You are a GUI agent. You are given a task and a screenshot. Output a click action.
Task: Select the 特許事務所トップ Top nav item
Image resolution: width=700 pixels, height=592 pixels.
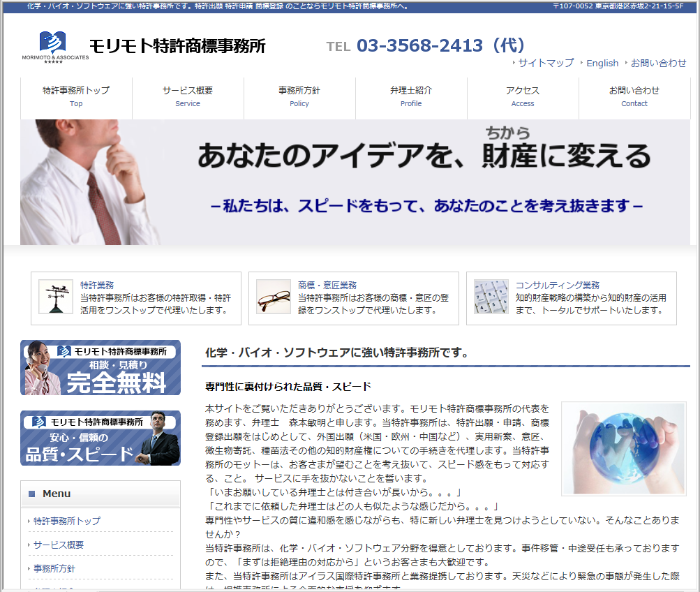click(76, 97)
